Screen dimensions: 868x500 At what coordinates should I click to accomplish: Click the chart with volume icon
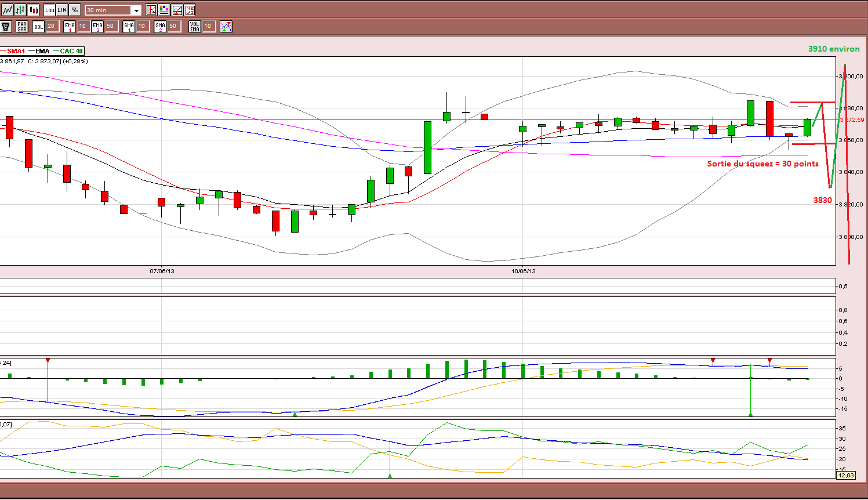tap(177, 10)
